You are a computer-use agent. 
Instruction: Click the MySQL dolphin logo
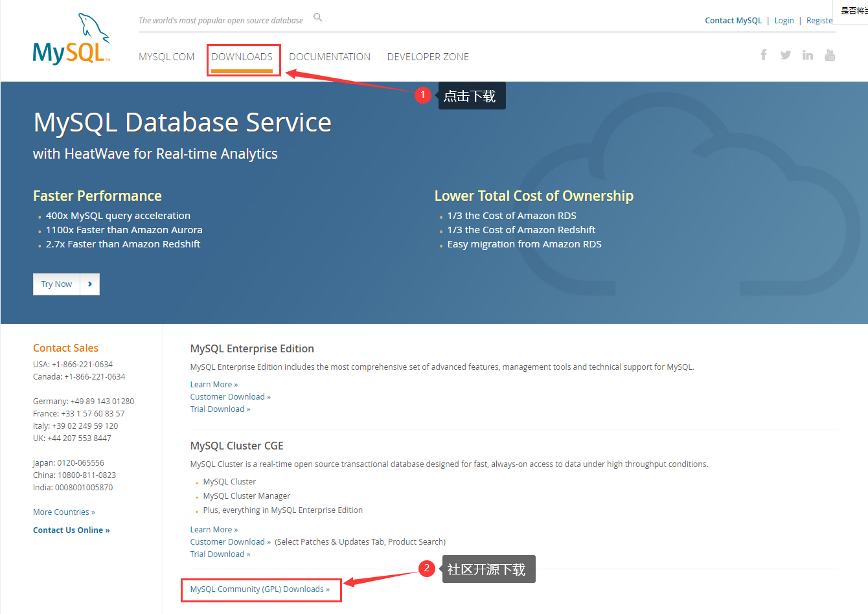[x=72, y=38]
